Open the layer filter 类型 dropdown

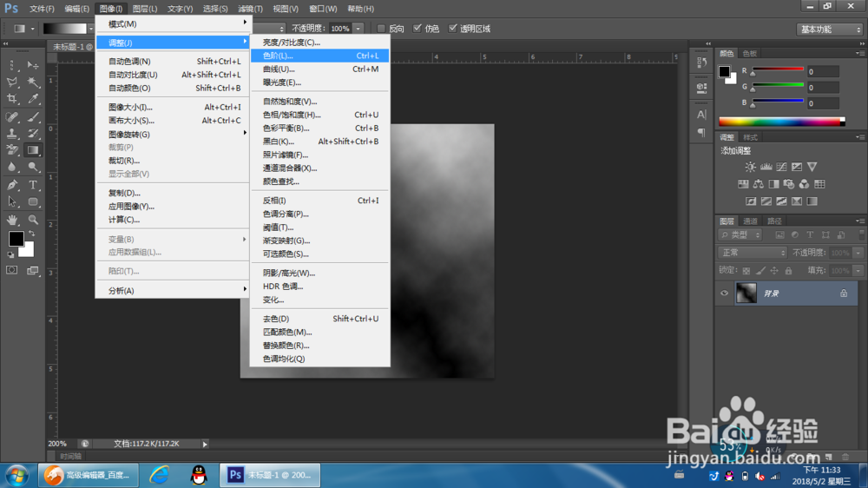click(x=740, y=234)
